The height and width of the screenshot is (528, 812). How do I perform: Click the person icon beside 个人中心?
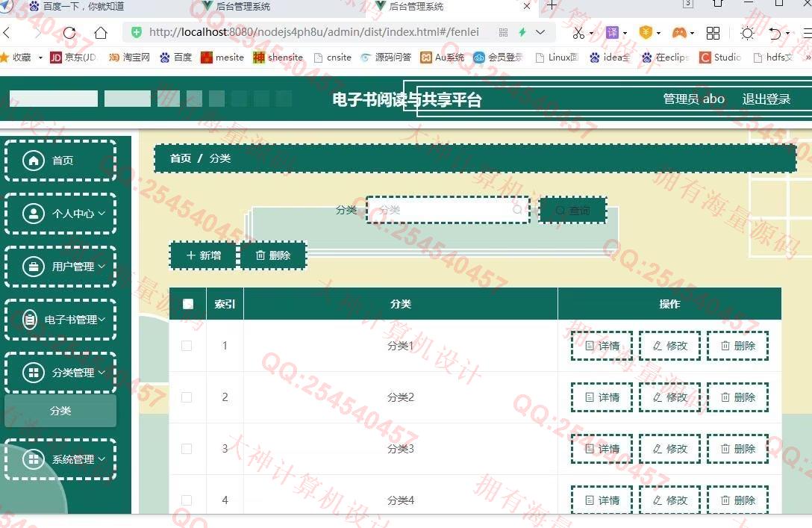point(34,214)
